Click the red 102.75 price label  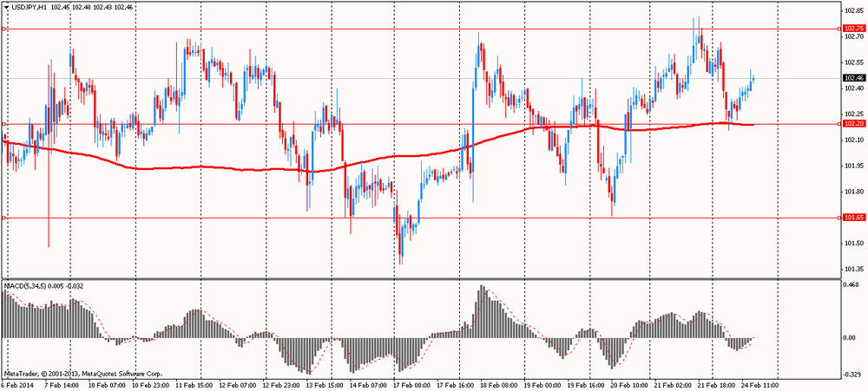click(x=852, y=29)
